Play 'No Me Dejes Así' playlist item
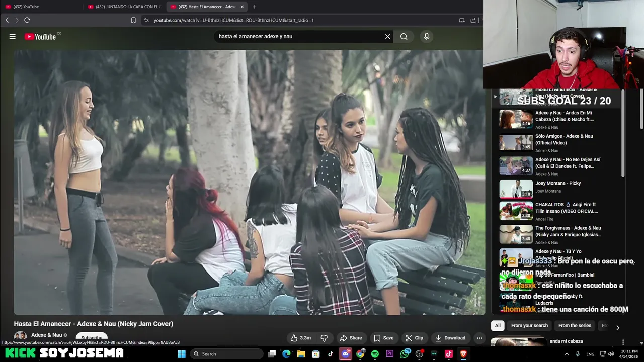 click(557, 166)
